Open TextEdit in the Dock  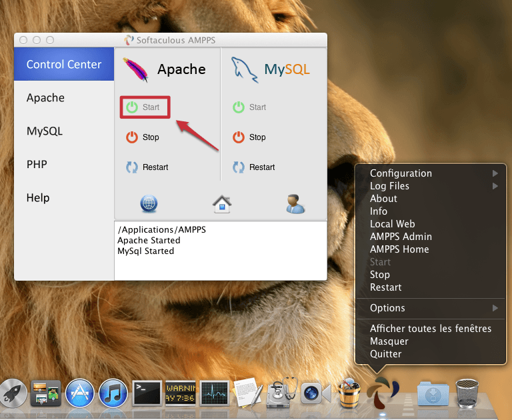248,392
